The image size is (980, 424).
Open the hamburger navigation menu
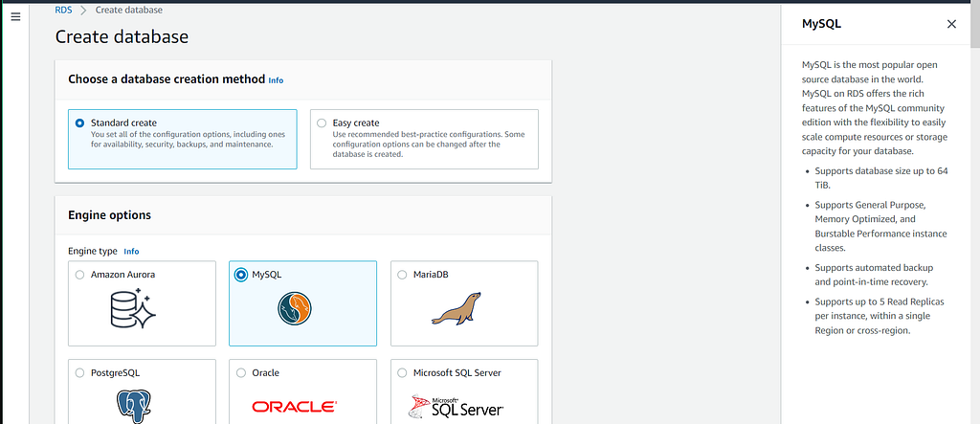(15, 17)
